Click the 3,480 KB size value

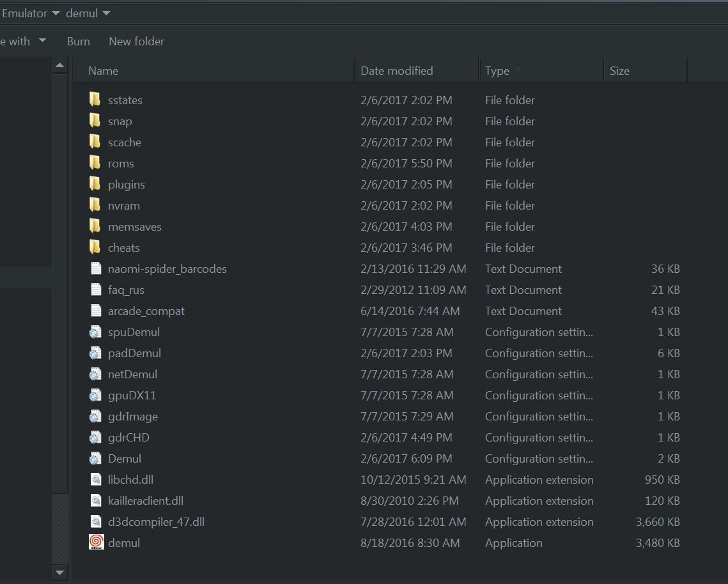pyautogui.click(x=658, y=543)
